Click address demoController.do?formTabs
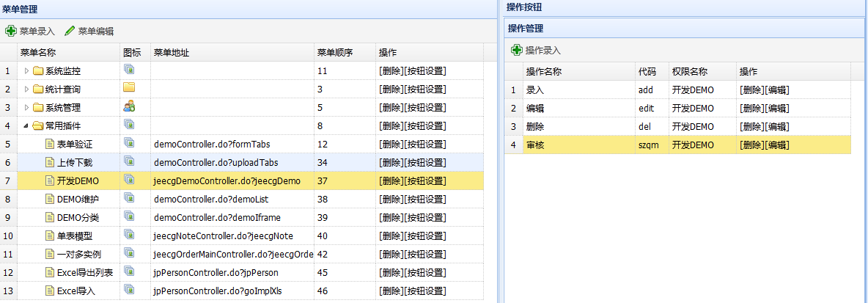The width and height of the screenshot is (868, 303). (212, 144)
